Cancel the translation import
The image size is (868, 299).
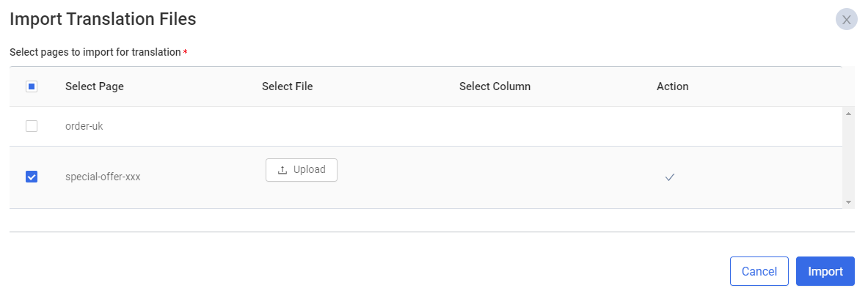point(759,271)
